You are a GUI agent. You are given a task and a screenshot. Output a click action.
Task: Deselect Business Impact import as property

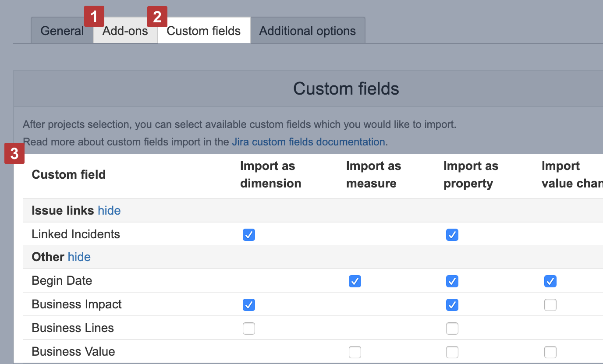[x=452, y=305]
